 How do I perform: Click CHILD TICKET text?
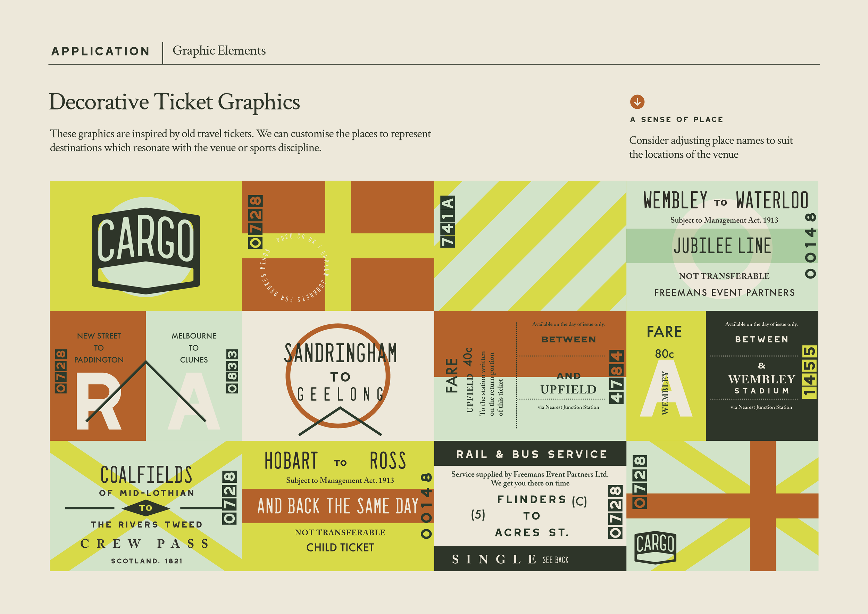tap(340, 547)
